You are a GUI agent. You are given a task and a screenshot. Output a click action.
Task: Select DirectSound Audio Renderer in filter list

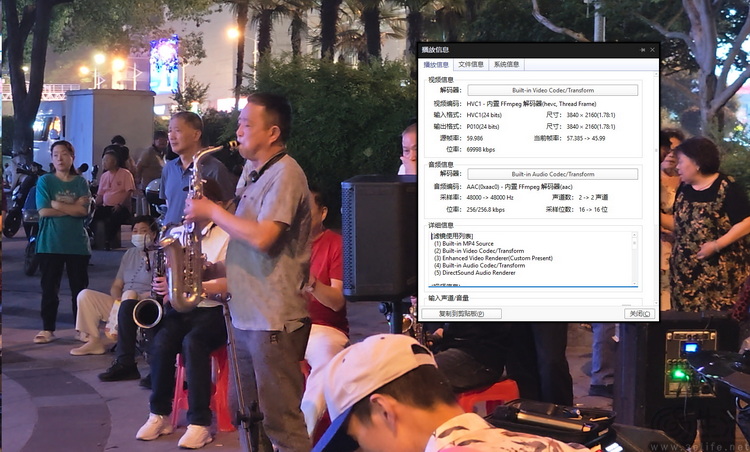pos(475,272)
